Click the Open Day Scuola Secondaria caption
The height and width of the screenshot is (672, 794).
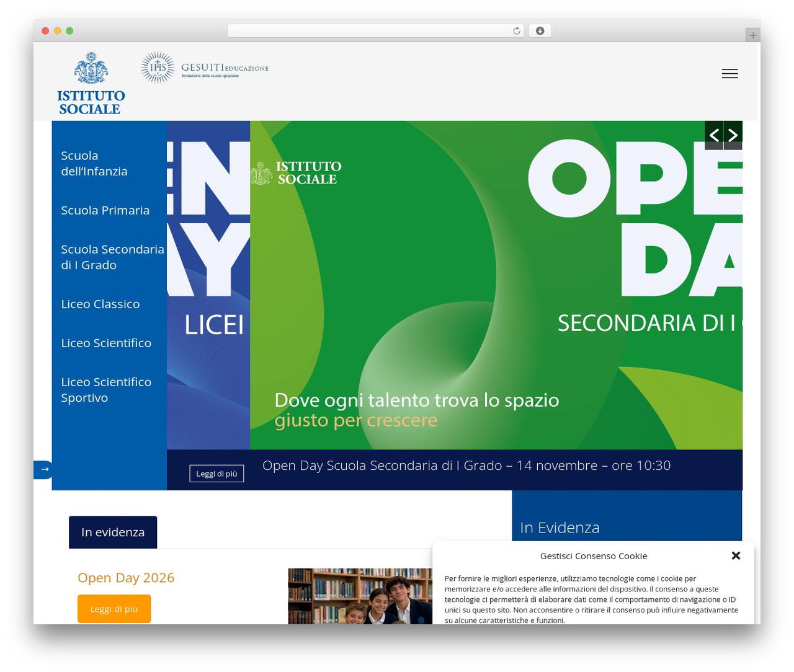(466, 466)
